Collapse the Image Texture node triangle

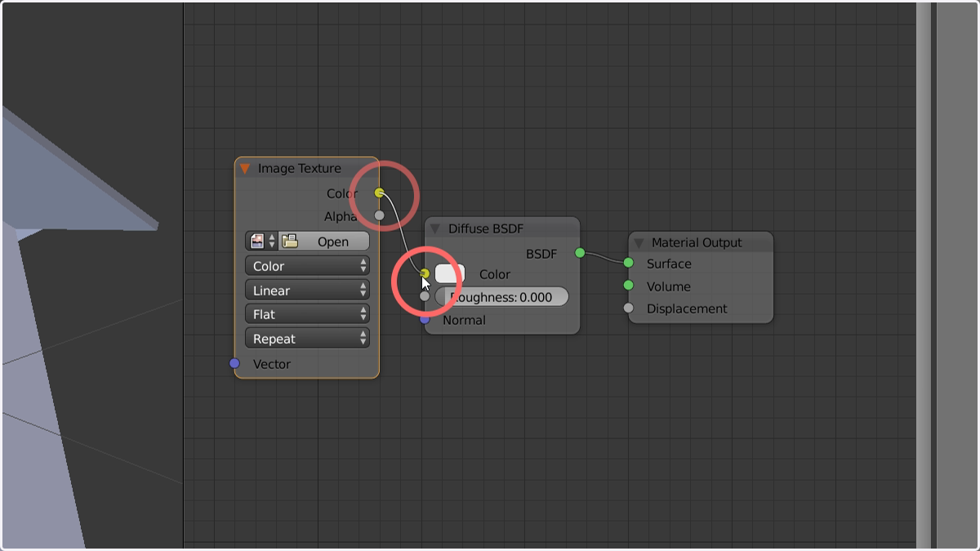(244, 169)
